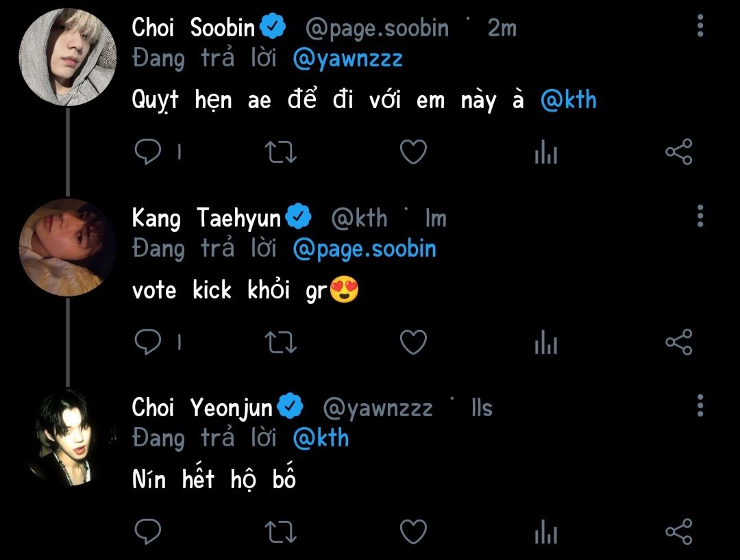Screen dimensions: 740x560
Task: Like Choi Soobin's tweet
Action: [413, 152]
